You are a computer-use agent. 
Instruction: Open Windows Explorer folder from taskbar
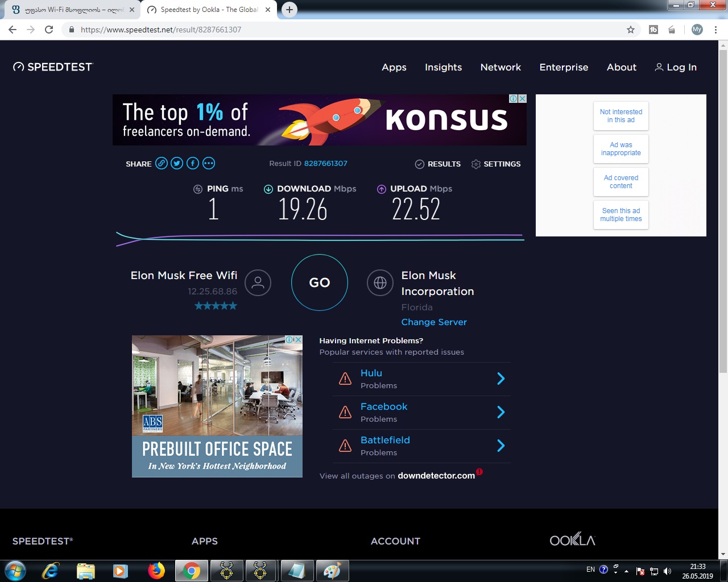(85, 571)
